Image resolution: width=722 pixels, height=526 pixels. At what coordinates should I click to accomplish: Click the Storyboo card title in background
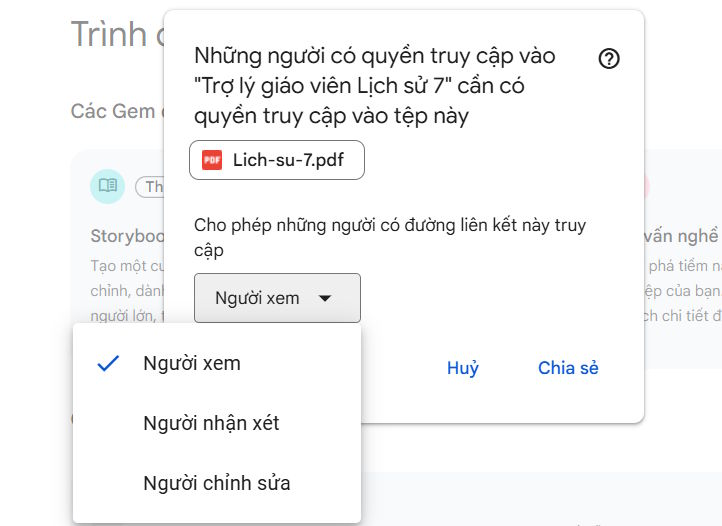point(128,236)
